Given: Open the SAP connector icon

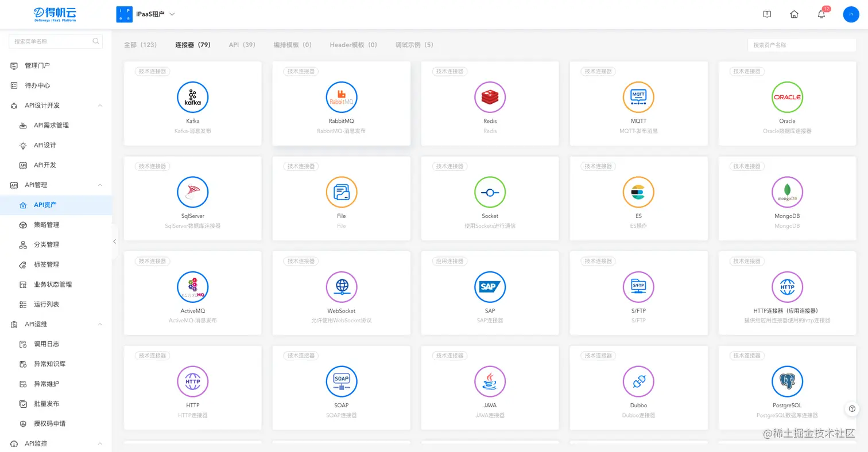Looking at the screenshot, I should 490,287.
